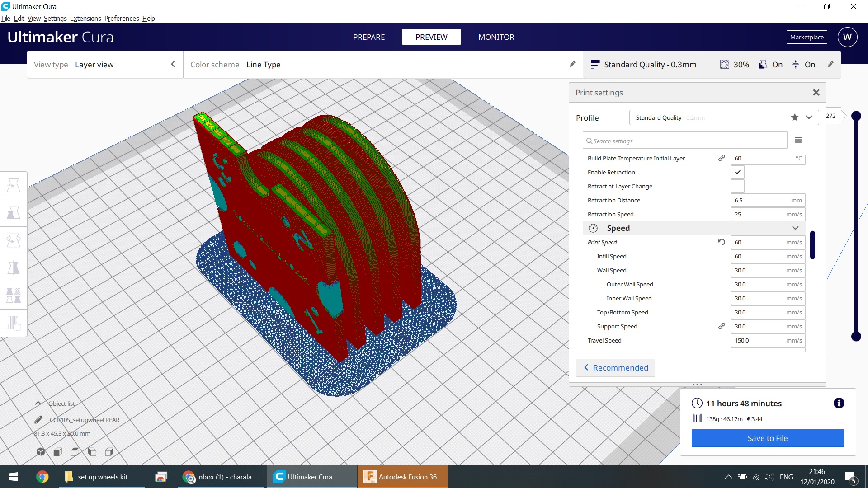Switch to 3D perspective view cube icon
This screenshot has width=868, height=488.
[x=41, y=451]
